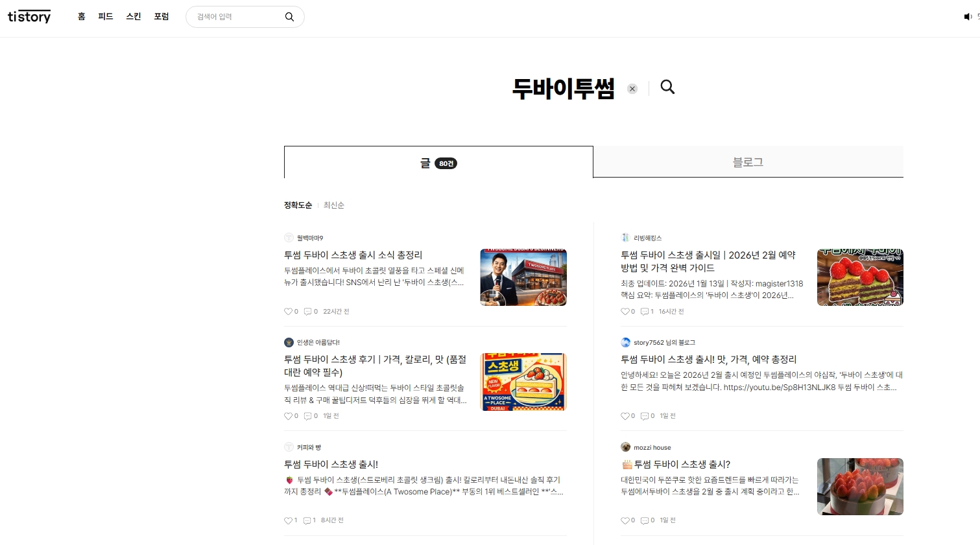
Task: Open 스킨 in top navigation
Action: [x=134, y=17]
